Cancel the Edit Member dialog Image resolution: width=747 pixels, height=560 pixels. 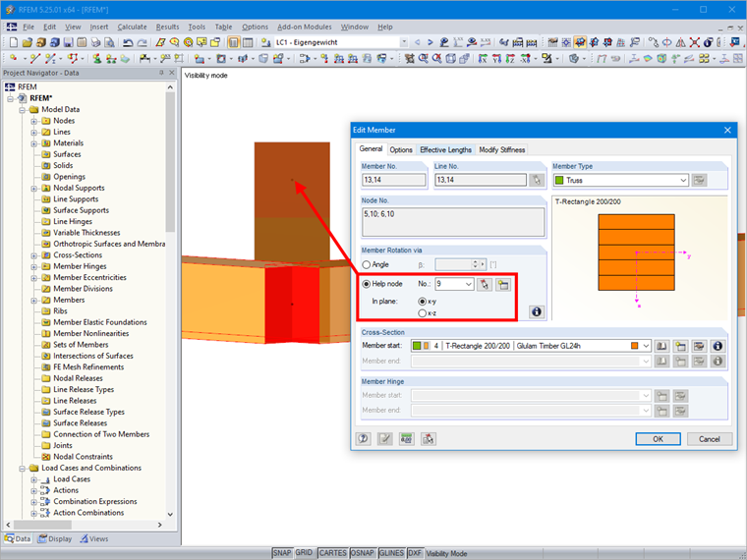[710, 438]
